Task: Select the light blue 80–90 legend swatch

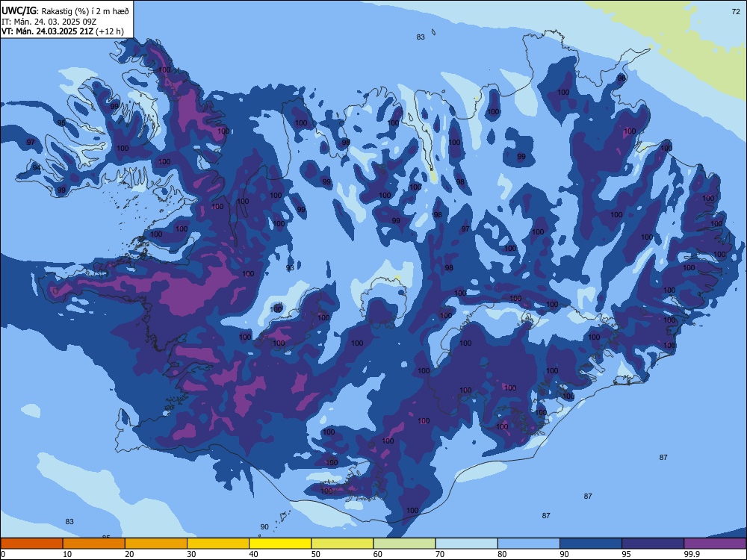Action: (x=529, y=544)
